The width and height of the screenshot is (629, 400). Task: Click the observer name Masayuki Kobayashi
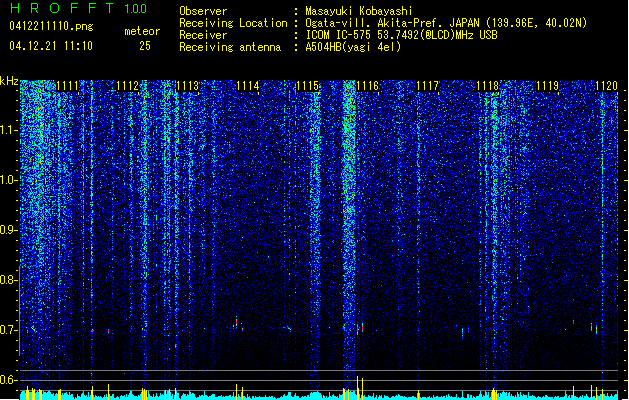click(x=359, y=11)
